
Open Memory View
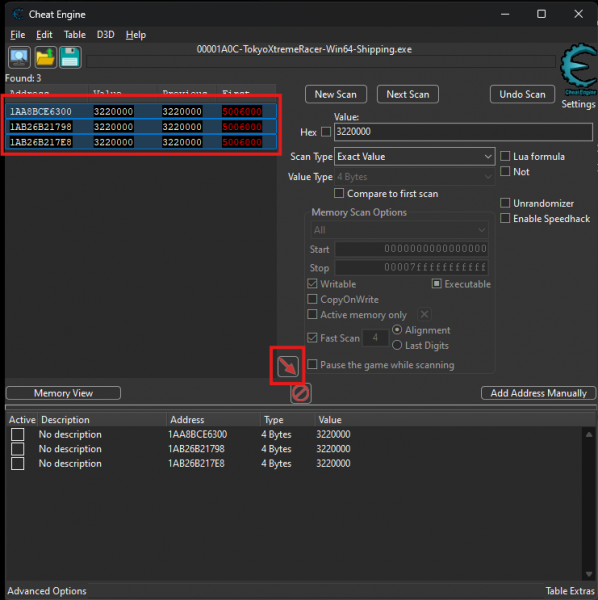[x=63, y=393]
